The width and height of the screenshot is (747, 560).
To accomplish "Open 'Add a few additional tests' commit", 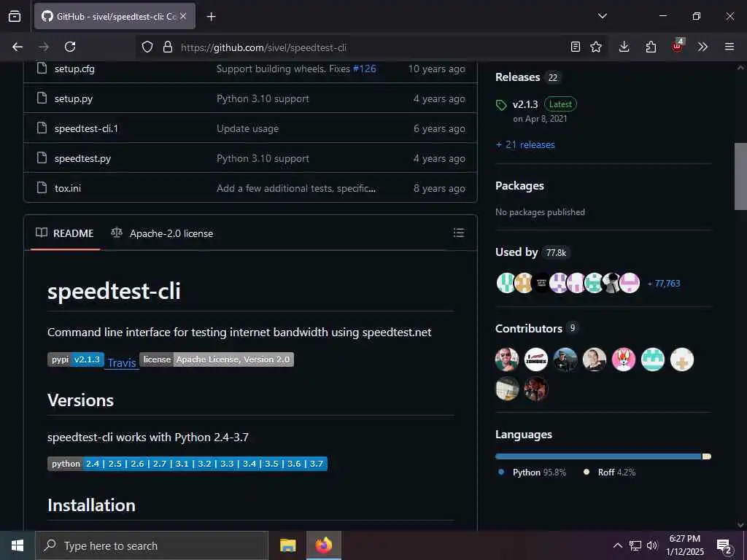I will pyautogui.click(x=296, y=188).
